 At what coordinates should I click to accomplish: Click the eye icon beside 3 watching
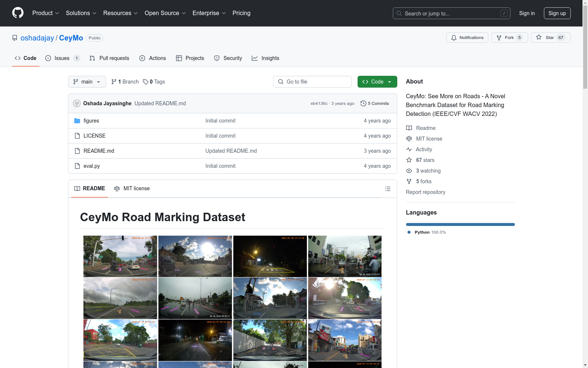(409, 171)
